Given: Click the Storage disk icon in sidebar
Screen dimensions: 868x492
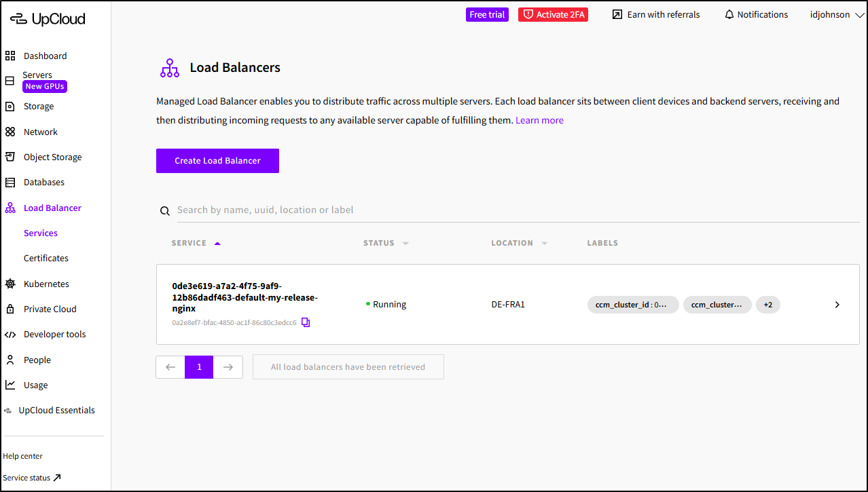Looking at the screenshot, I should pos(10,107).
